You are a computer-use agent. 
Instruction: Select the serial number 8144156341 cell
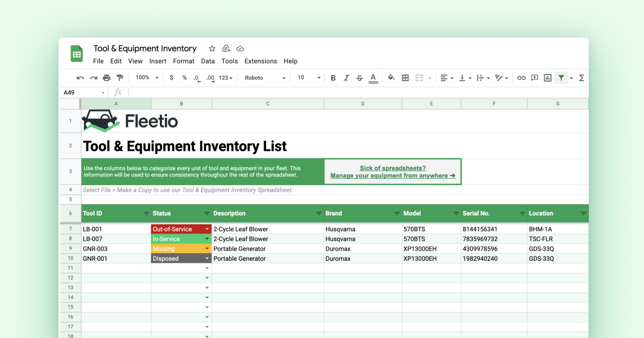click(494, 229)
